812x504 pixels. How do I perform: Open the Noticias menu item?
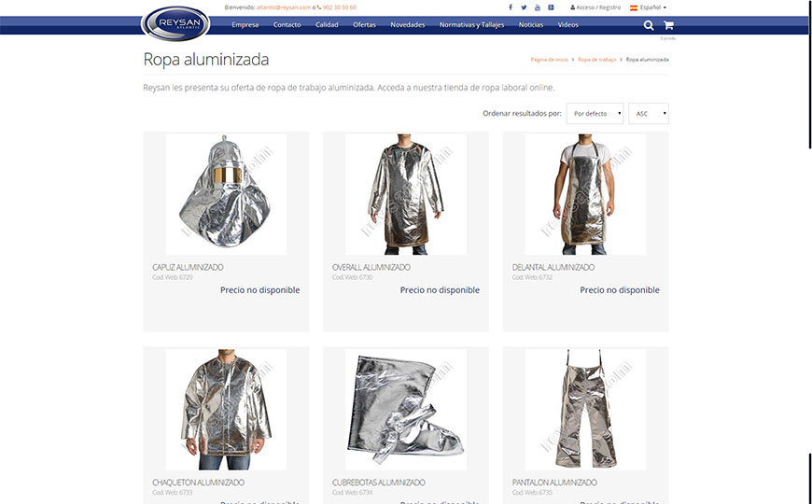click(531, 25)
